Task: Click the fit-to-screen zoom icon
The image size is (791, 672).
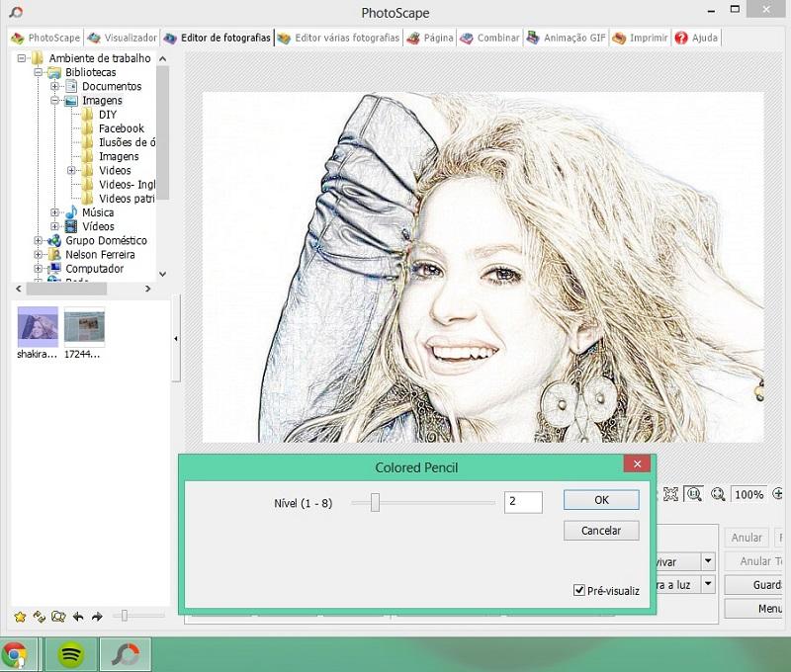Action: (x=671, y=494)
